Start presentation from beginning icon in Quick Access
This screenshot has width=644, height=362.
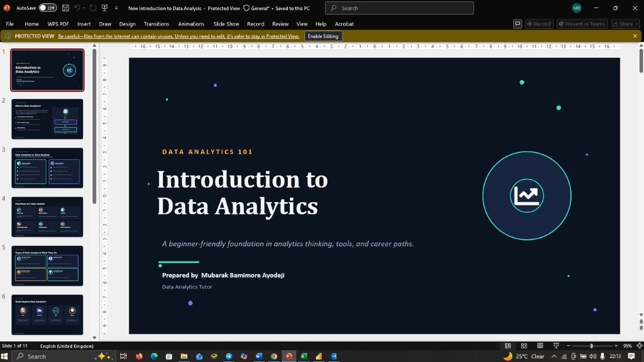105,8
